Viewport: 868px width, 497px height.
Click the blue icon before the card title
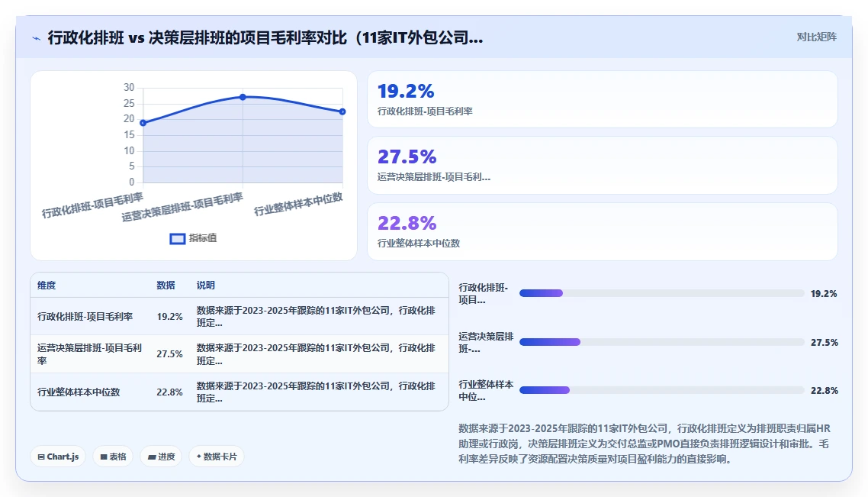click(36, 38)
